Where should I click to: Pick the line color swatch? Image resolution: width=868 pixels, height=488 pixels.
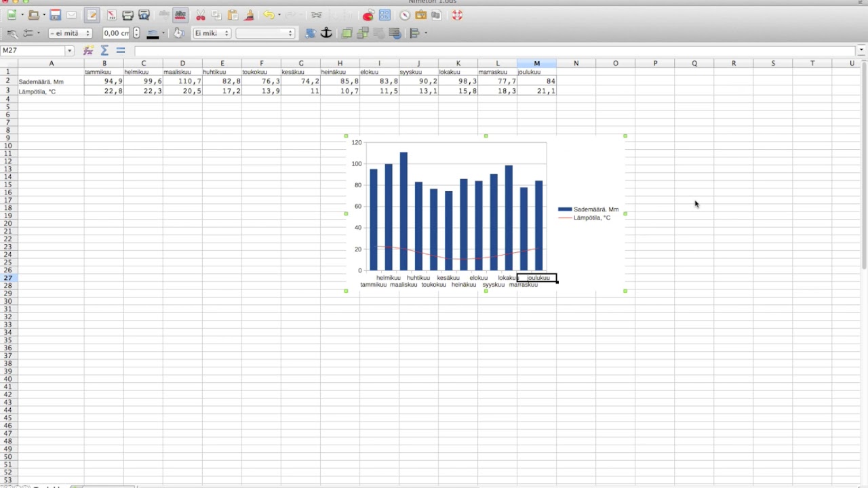click(153, 33)
